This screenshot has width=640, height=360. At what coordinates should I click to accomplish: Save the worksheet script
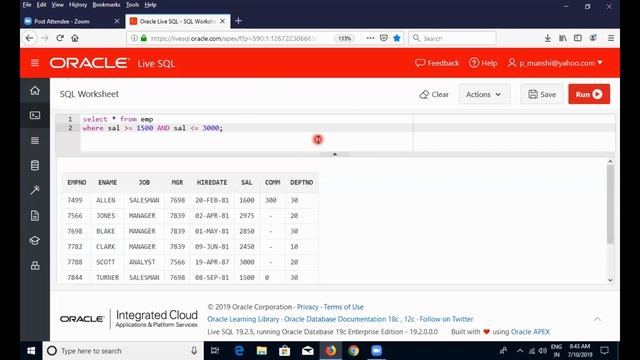pyautogui.click(x=542, y=94)
